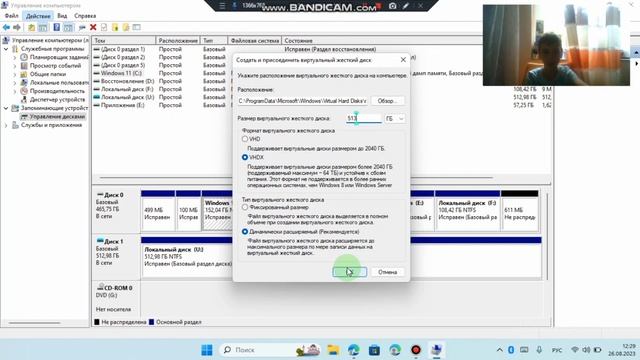Select Службы и приложения tree node
The height and width of the screenshot is (360, 640).
51,125
